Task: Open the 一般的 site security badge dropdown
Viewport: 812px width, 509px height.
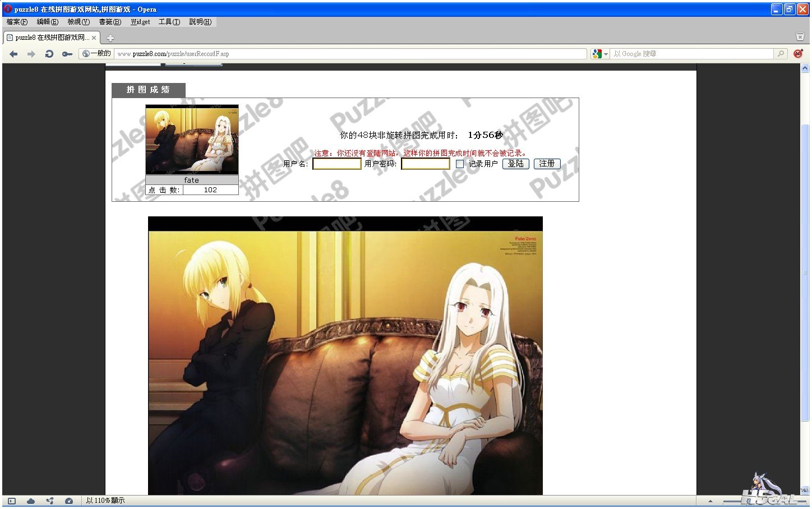Action: pyautogui.click(x=96, y=54)
